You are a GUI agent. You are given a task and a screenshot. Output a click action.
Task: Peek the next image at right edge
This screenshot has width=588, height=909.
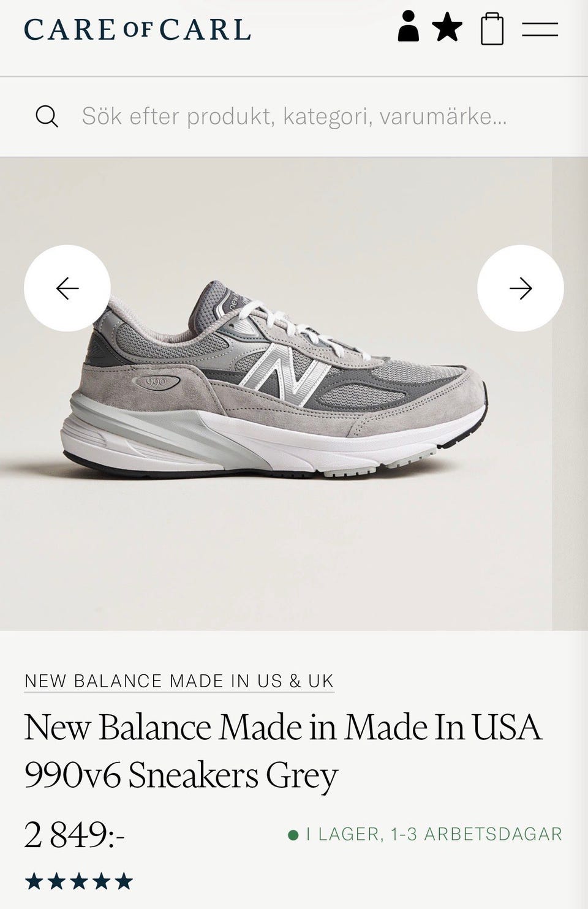[570, 394]
